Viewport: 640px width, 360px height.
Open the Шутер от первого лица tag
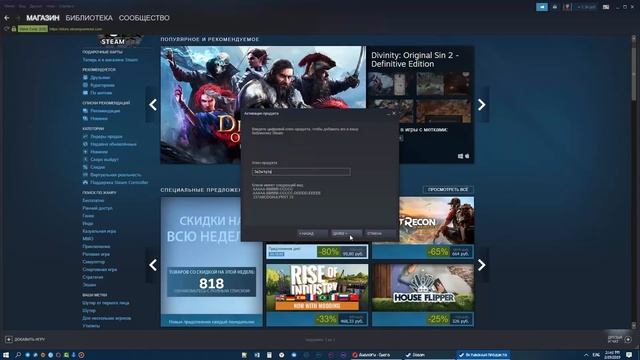(x=106, y=303)
